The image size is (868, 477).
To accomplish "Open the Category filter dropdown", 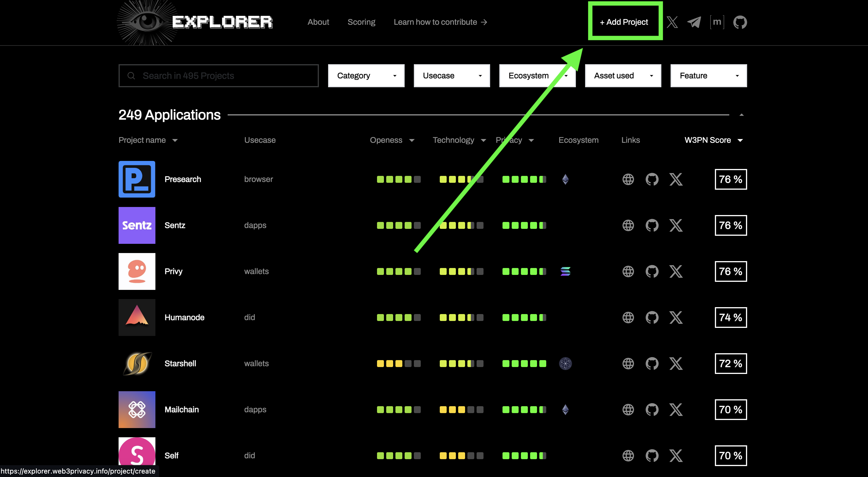I will 366,76.
